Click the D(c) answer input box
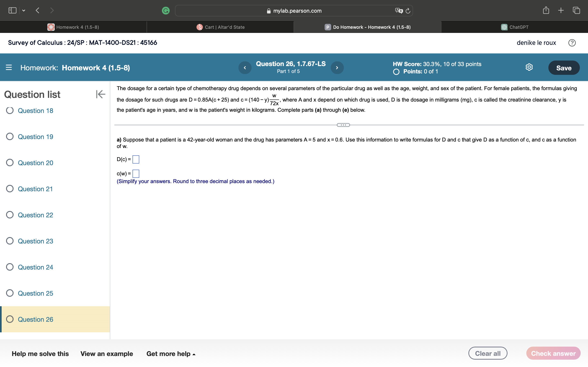 tap(136, 159)
